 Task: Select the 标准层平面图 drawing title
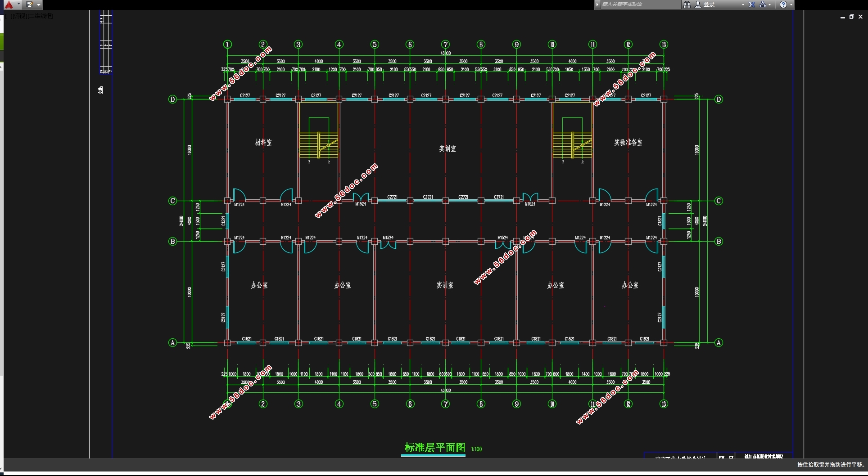click(x=434, y=448)
